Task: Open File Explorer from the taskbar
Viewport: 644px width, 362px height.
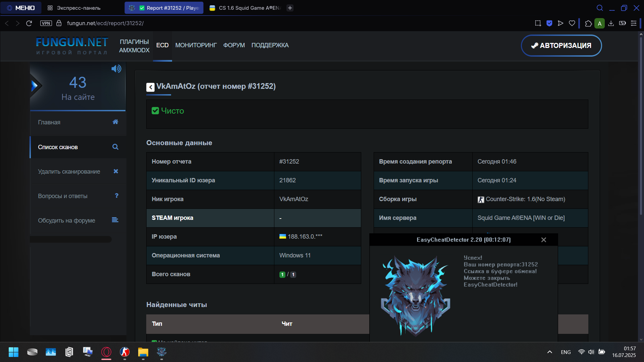Action: pos(143,352)
